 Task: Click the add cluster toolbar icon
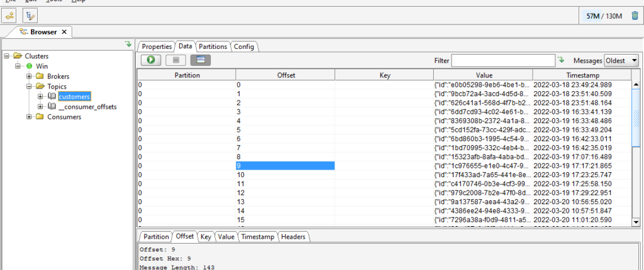[9, 16]
